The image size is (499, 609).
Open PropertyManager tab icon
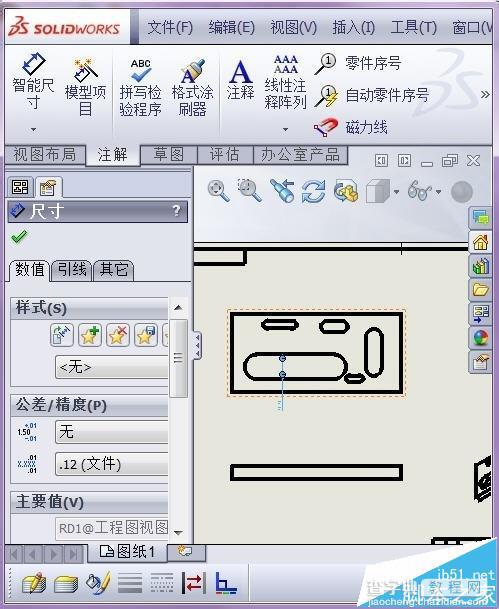click(x=48, y=187)
